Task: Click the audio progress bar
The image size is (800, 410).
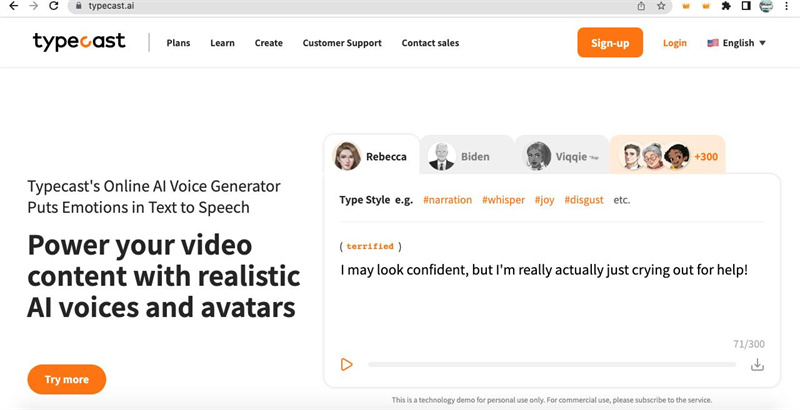Action: pos(550,365)
